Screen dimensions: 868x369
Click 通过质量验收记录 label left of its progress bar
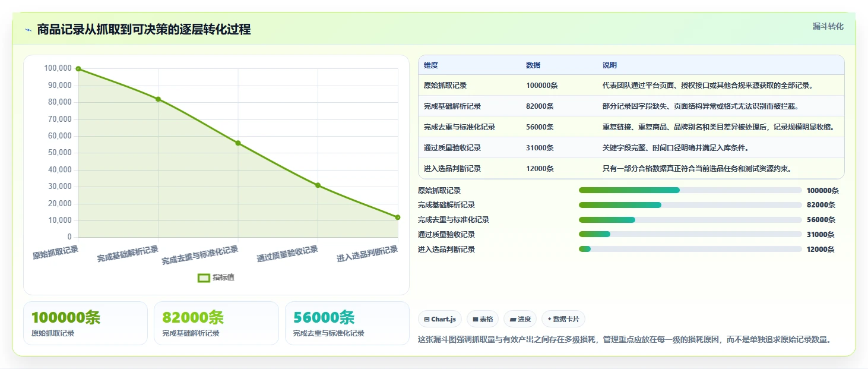[x=446, y=235]
